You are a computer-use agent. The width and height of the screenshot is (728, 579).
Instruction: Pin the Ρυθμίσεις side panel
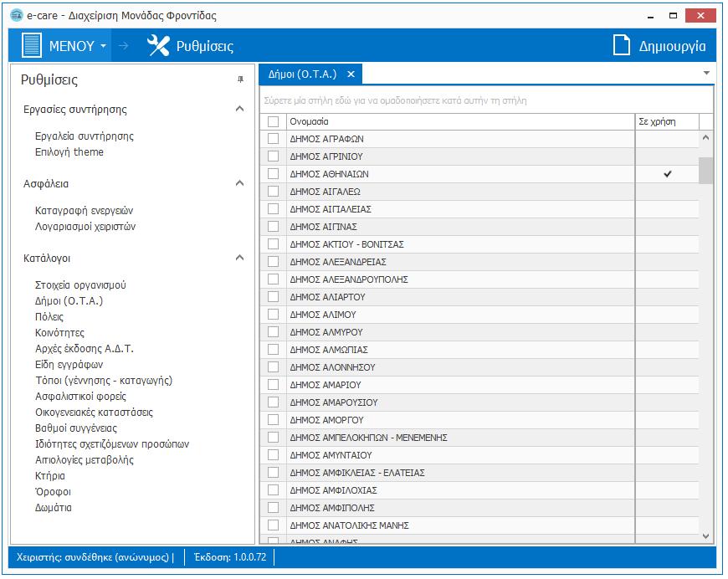(x=240, y=79)
